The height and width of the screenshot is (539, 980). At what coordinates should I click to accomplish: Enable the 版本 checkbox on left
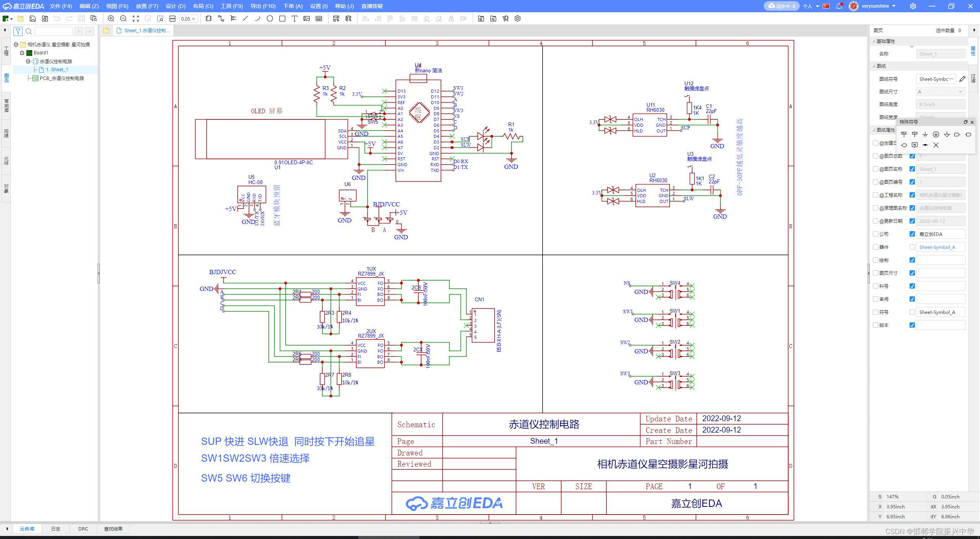pyautogui.click(x=875, y=325)
